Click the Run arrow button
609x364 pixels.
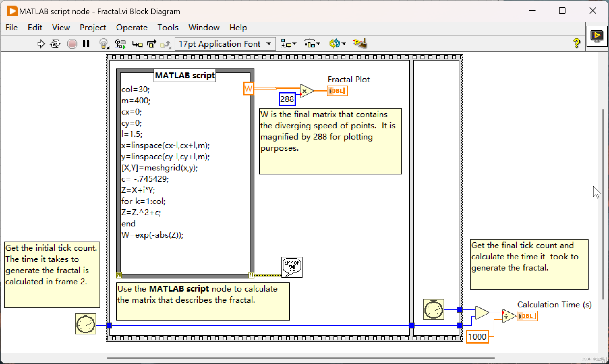[x=41, y=44]
